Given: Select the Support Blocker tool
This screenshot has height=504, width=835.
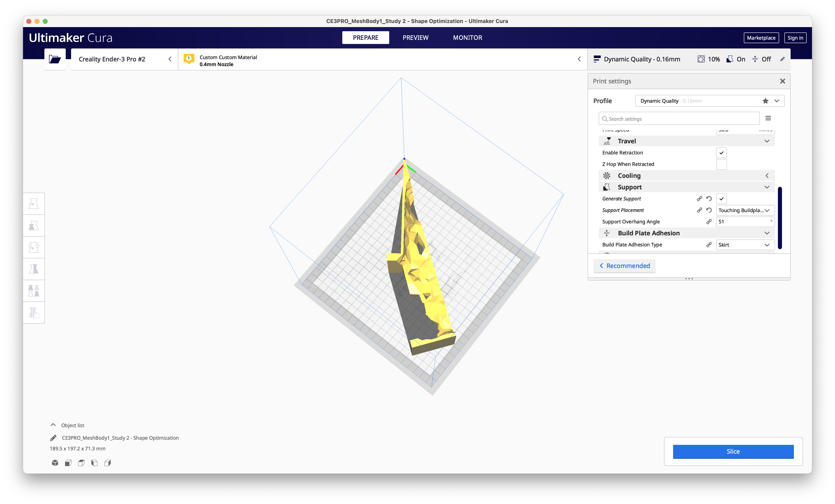Looking at the screenshot, I should pyautogui.click(x=33, y=312).
